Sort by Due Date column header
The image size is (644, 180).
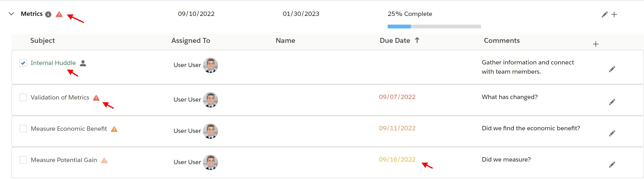click(395, 40)
